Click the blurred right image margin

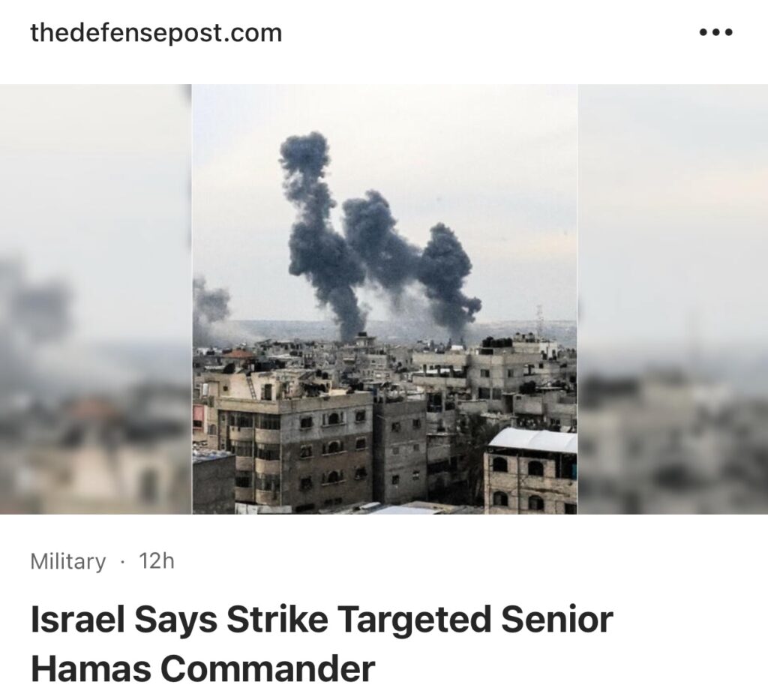(673, 299)
